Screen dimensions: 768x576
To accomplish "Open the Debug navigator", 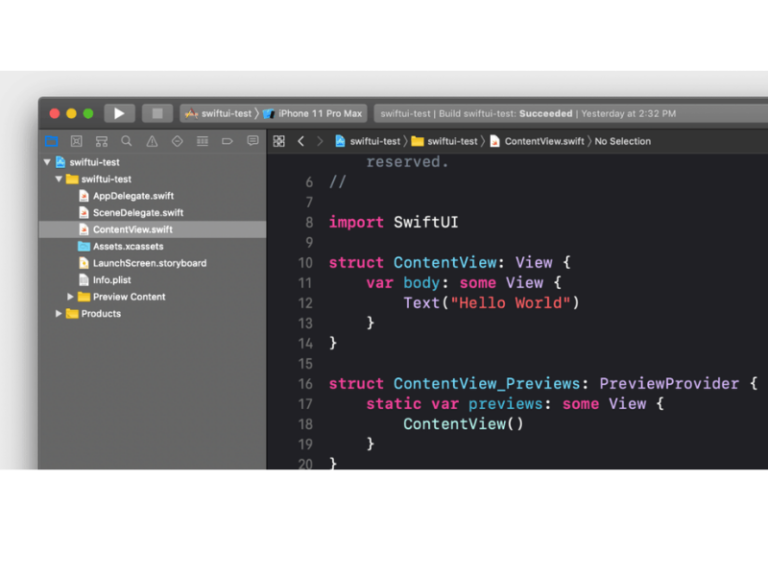I will coord(202,141).
